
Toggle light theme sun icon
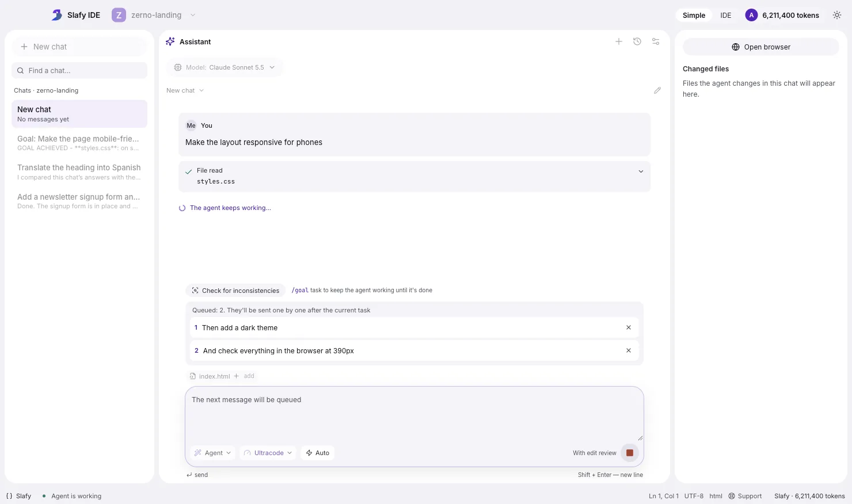pos(837,16)
